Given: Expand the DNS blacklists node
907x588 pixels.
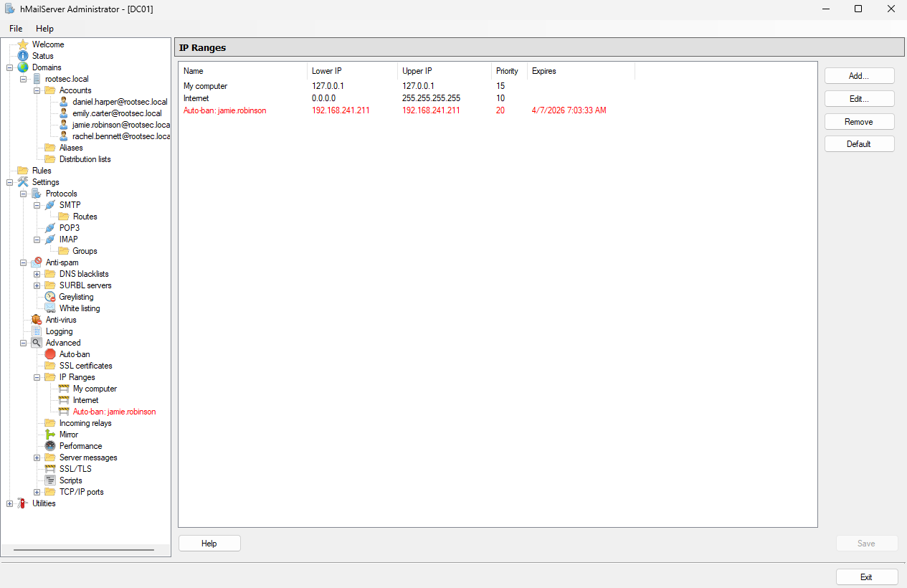Looking at the screenshot, I should [x=37, y=274].
